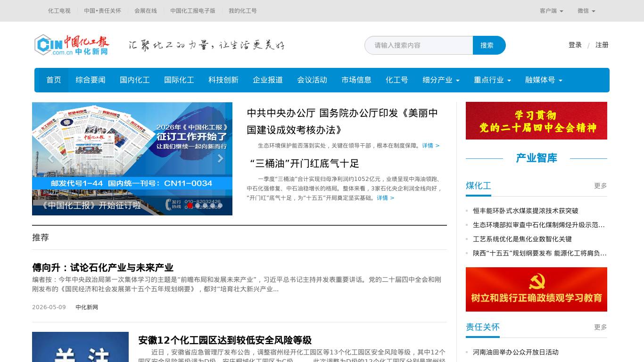Click the 注册 link
This screenshot has width=644, height=362.
pyautogui.click(x=602, y=45)
